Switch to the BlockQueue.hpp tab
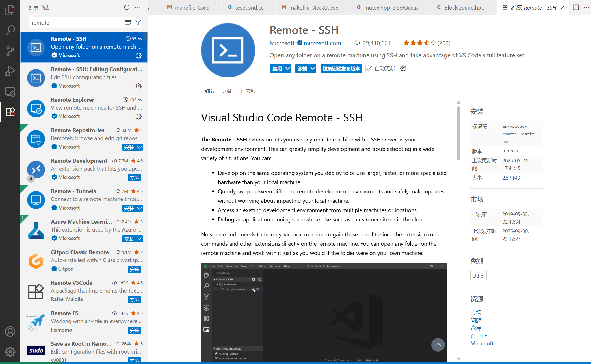This screenshot has height=364, width=591. tap(463, 8)
